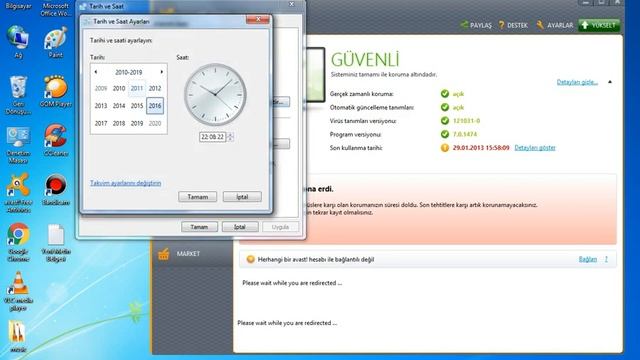Viewport: 640px width, 360px height.
Task: Click orange icon next to avast hesabı message
Action: (x=251, y=259)
